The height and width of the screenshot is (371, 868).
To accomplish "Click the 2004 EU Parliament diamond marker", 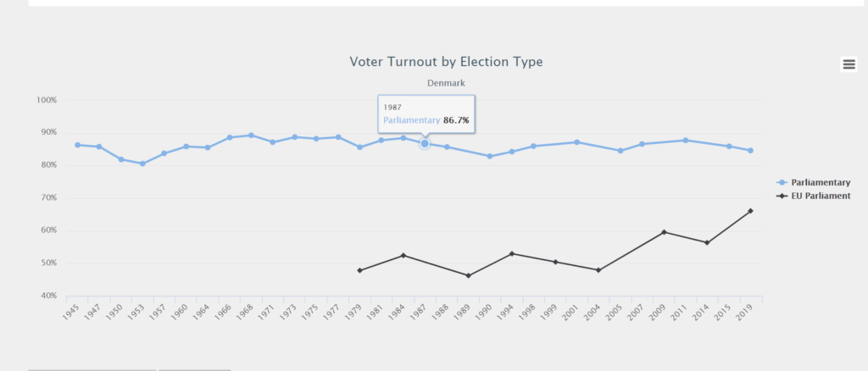I will [x=598, y=270].
